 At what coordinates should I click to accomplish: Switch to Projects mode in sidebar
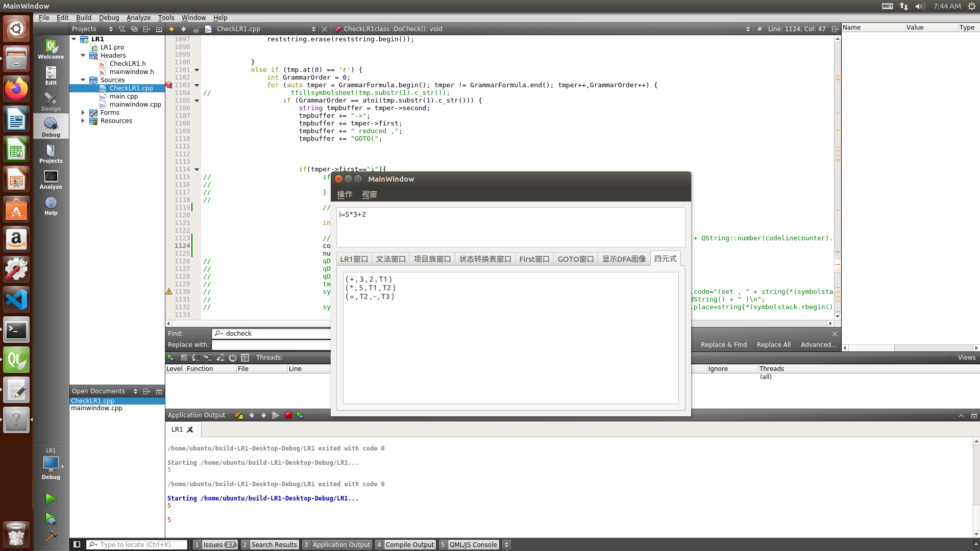coord(51,154)
